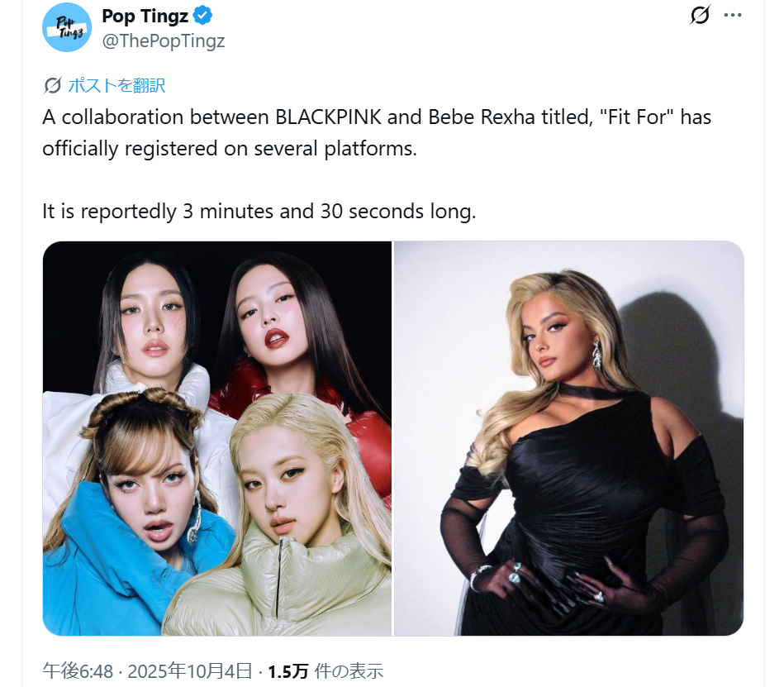The image size is (784, 687).
Task: Click the post timestamp 午後6:48
Action: (78, 671)
